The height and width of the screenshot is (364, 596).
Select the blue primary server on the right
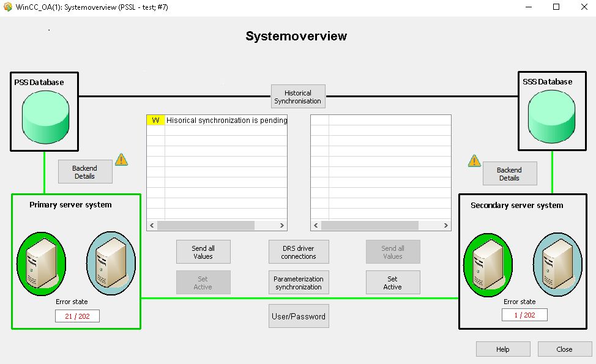[110, 263]
